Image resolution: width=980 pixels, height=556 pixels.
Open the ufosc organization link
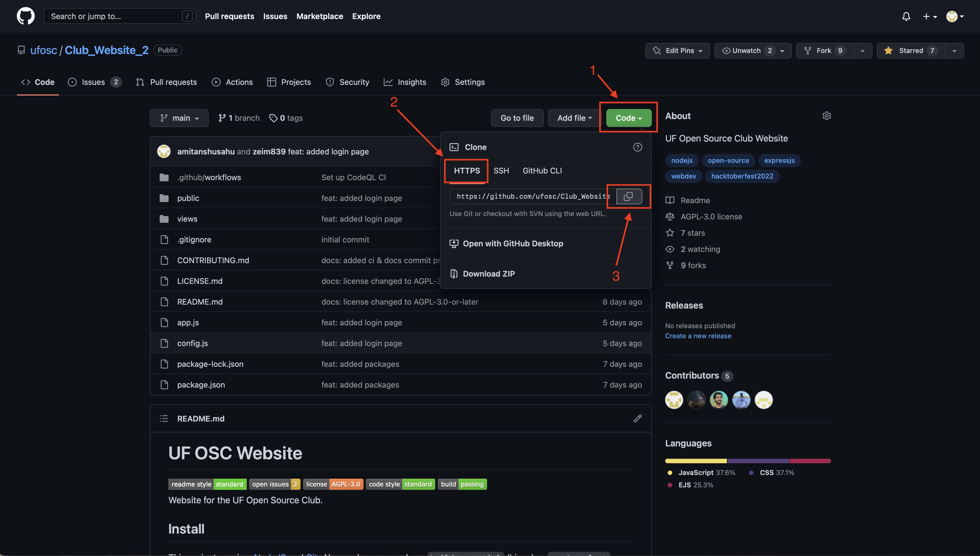pos(43,50)
